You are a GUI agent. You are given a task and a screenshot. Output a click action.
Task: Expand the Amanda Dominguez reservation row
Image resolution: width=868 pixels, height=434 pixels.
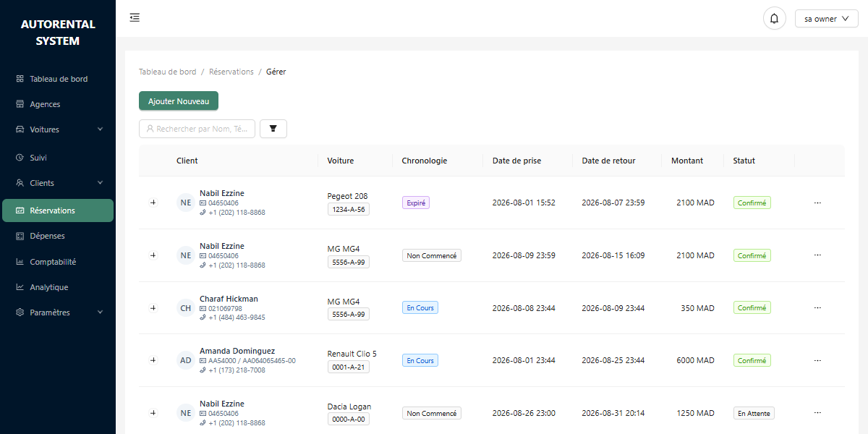point(153,360)
